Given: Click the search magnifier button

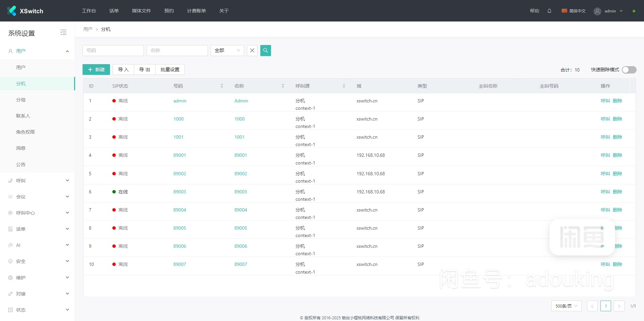Looking at the screenshot, I should [x=265, y=50].
